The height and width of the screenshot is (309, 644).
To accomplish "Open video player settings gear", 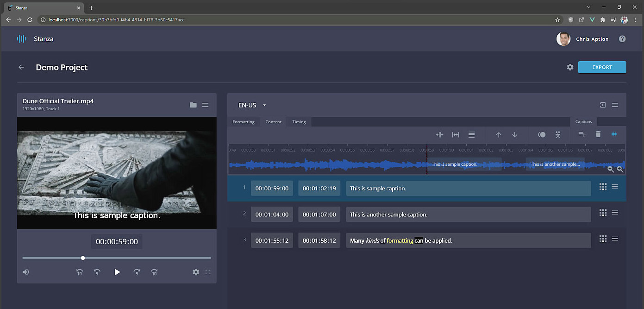I will (196, 272).
